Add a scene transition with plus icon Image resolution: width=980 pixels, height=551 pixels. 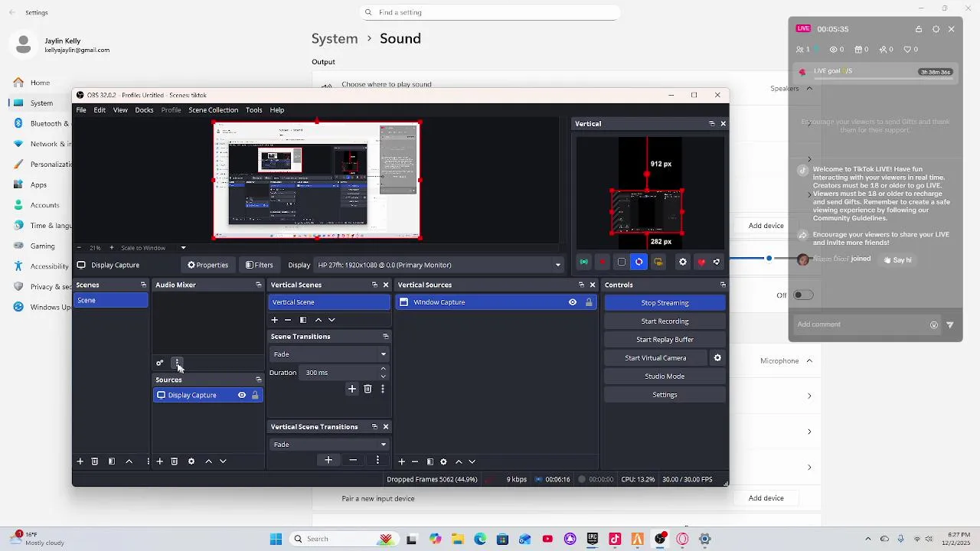point(352,390)
